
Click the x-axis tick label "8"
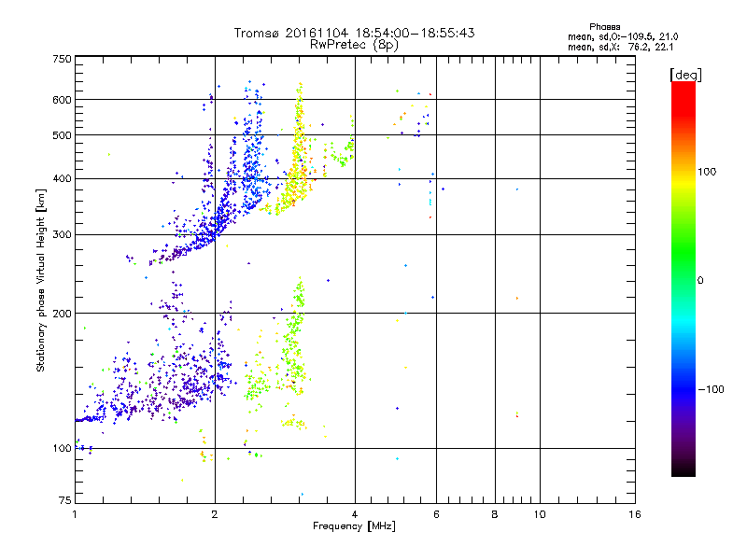tap(495, 514)
